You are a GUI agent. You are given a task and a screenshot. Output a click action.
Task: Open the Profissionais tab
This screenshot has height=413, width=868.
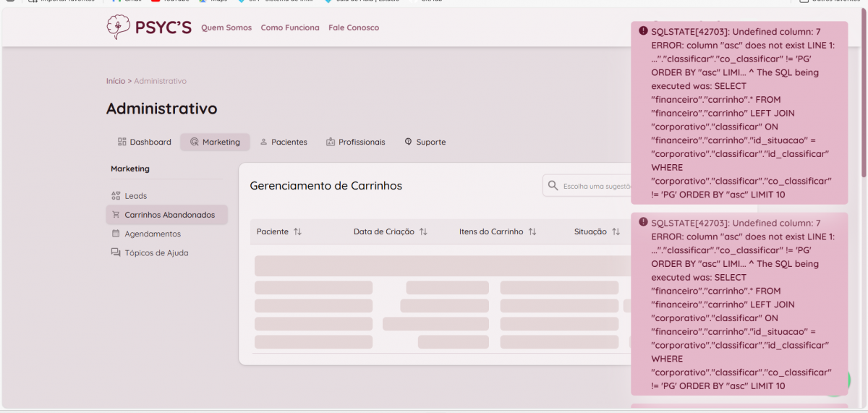tap(355, 142)
